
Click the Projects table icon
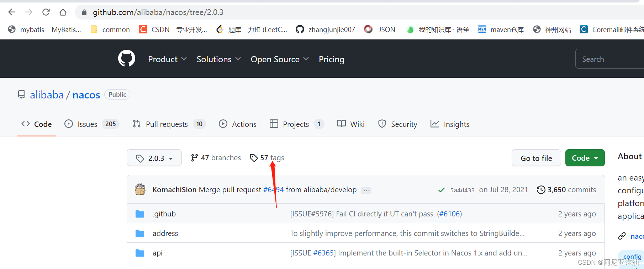(274, 124)
